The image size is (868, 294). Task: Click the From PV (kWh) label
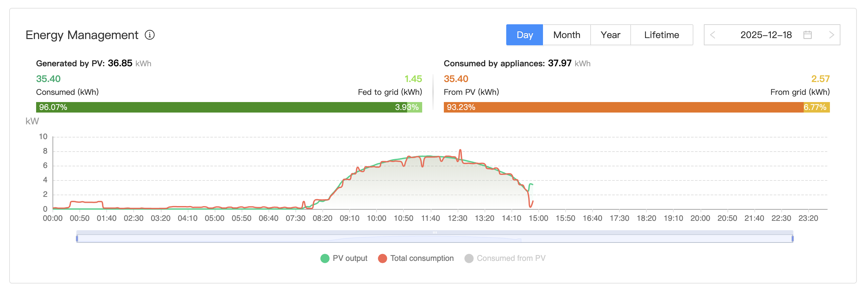(x=471, y=92)
